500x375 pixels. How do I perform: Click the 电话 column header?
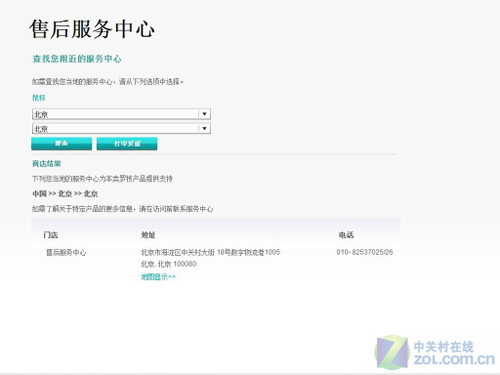click(x=346, y=235)
